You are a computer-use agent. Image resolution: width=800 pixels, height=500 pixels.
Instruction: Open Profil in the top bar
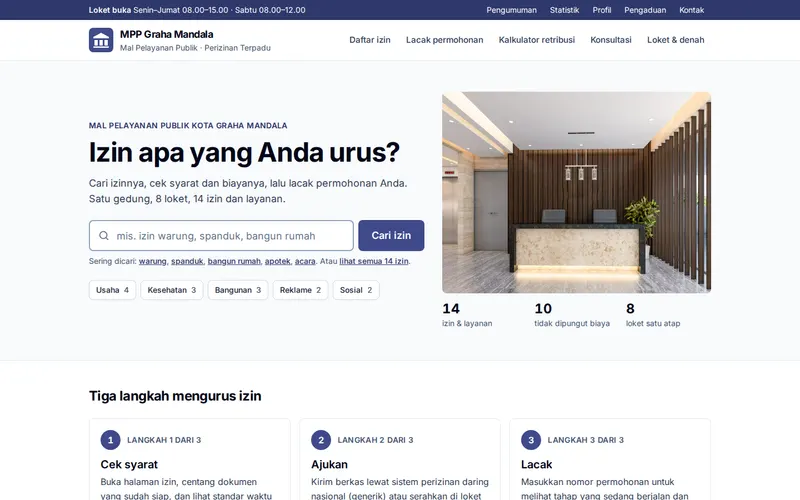coord(602,10)
